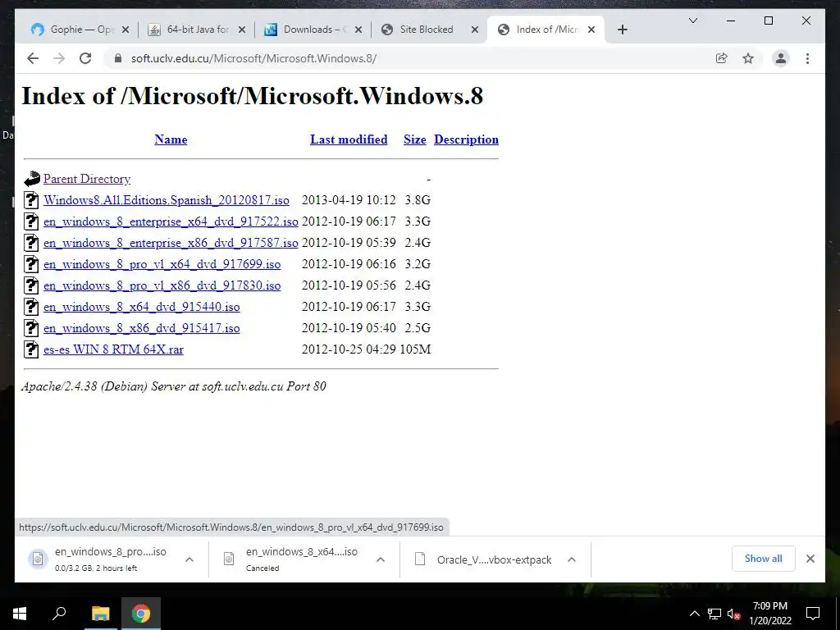Click the Oracle vbox-extpack download file icon
The height and width of the screenshot is (630, 840).
[420, 559]
